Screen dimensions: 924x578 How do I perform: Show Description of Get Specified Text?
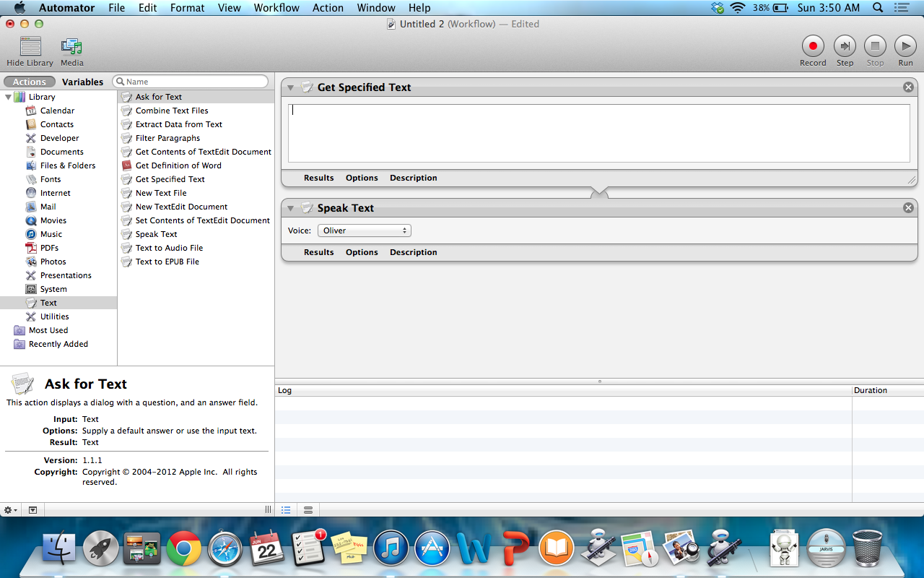click(x=413, y=178)
